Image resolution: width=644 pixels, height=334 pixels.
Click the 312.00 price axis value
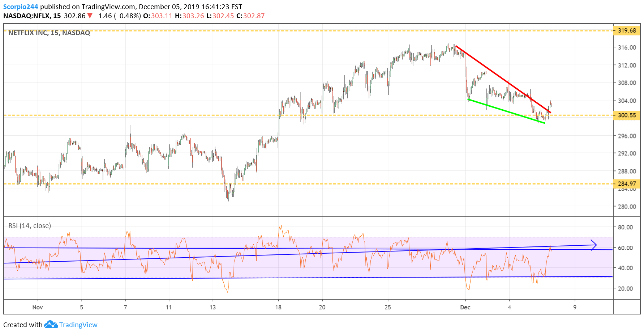pos(627,65)
